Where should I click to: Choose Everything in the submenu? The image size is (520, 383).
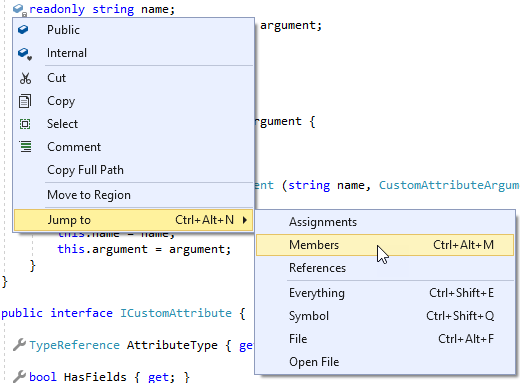(x=385, y=293)
